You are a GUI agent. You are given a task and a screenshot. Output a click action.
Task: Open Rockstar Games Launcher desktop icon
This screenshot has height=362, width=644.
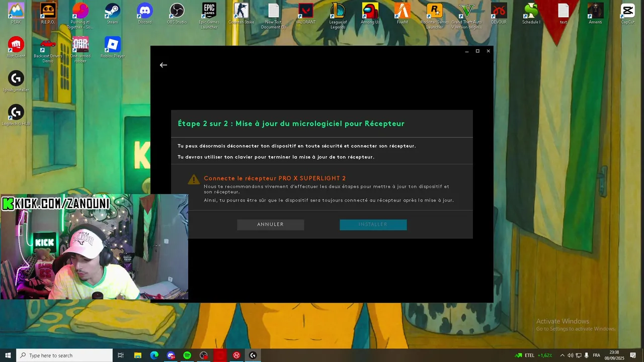click(435, 16)
